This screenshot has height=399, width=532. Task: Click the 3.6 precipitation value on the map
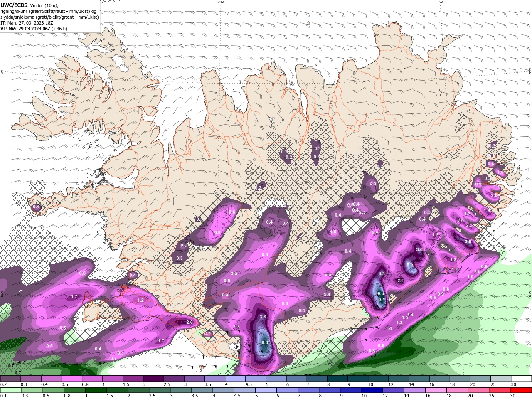pyautogui.click(x=419, y=249)
